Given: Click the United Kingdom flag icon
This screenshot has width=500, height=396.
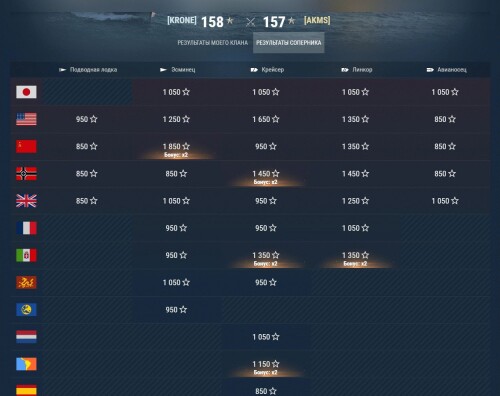Looking at the screenshot, I should [x=26, y=201].
